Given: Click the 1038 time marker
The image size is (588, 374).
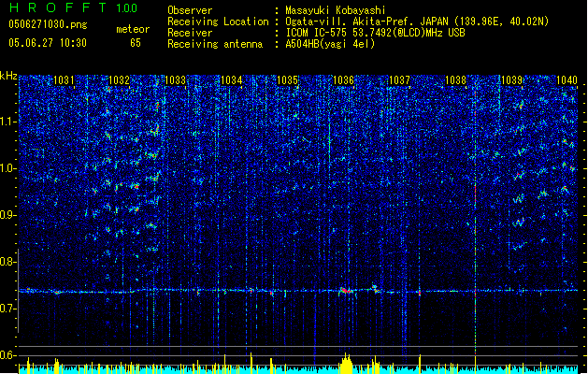Looking at the screenshot, I should coord(455,79).
